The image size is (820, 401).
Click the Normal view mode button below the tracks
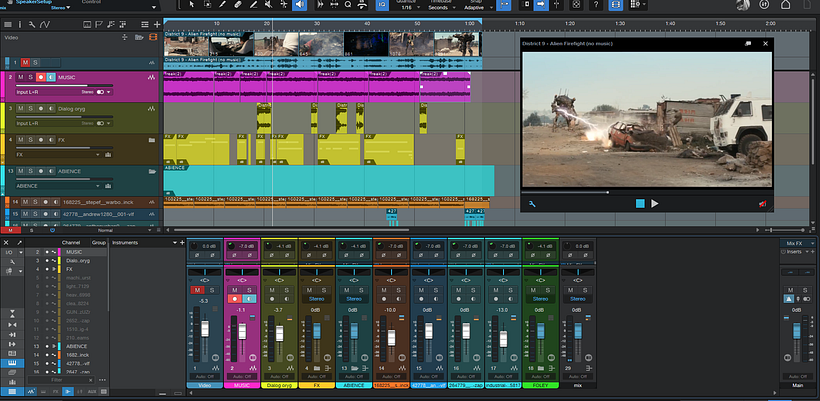coord(105,230)
